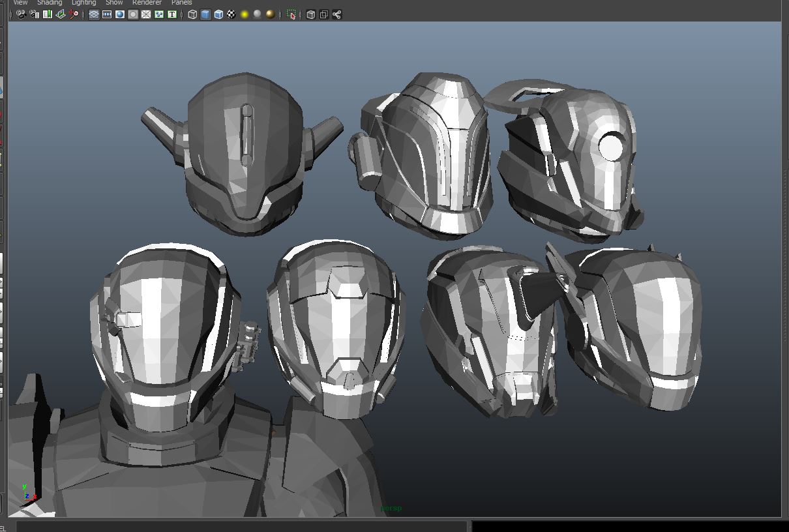The height and width of the screenshot is (532, 789).
Task: Toggle the Gate Mask icon
Action: (x=133, y=14)
